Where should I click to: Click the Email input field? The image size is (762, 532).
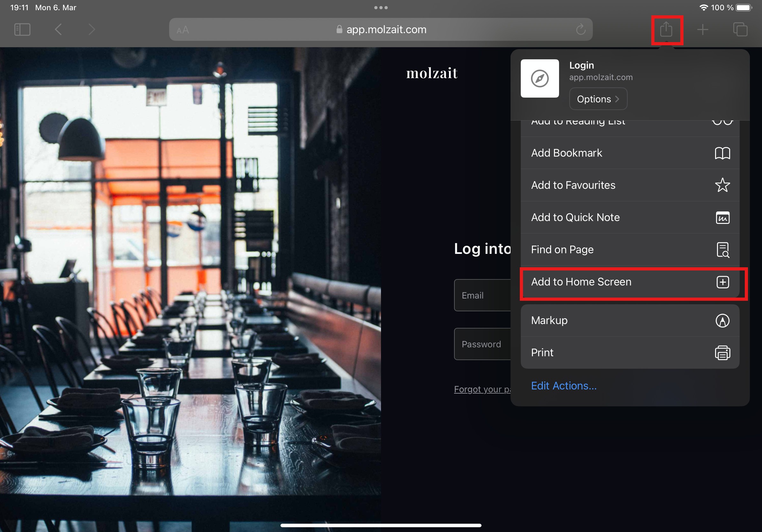coord(482,295)
